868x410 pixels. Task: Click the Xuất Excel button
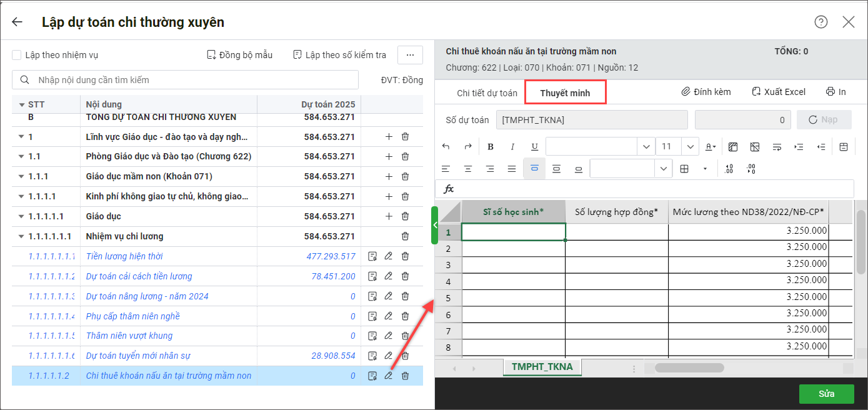pyautogui.click(x=779, y=92)
